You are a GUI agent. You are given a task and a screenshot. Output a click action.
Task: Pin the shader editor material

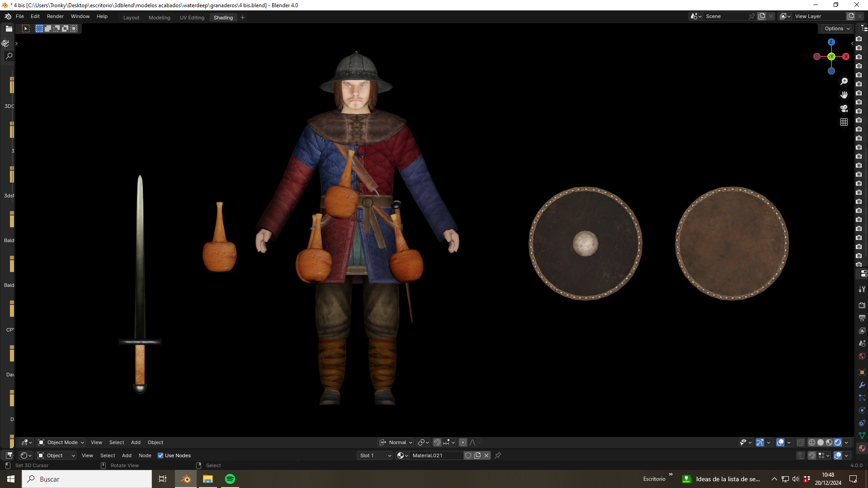pyautogui.click(x=498, y=455)
